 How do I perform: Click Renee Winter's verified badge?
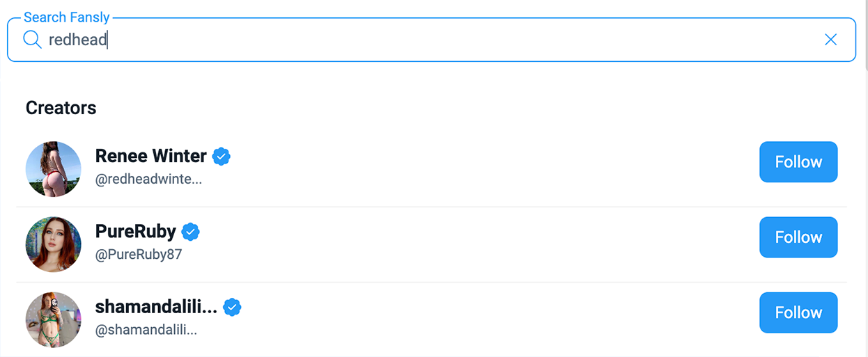(222, 156)
